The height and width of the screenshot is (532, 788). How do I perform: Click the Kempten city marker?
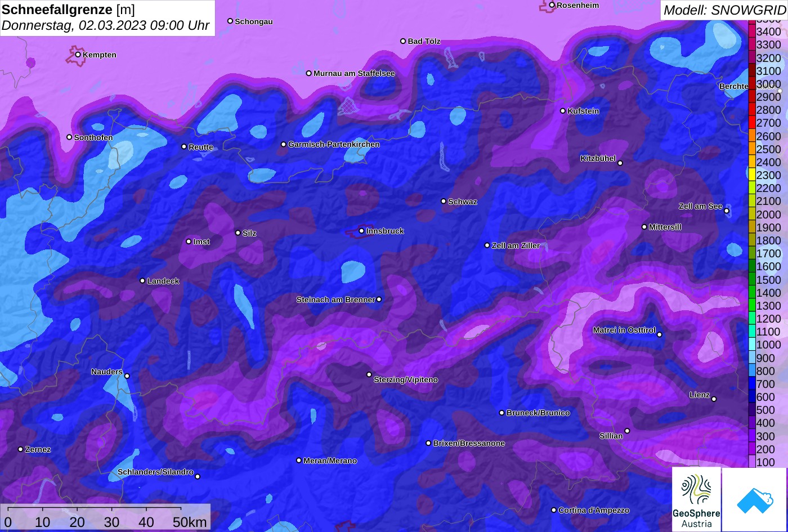coord(78,55)
